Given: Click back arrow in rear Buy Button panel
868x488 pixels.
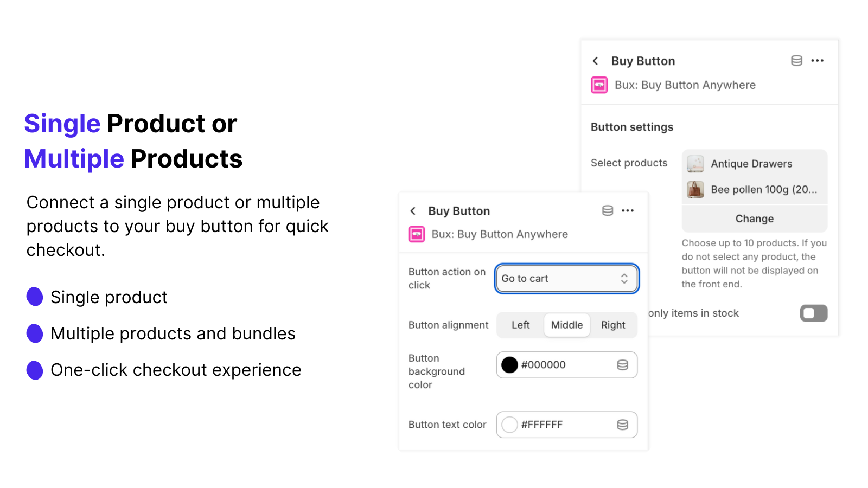Looking at the screenshot, I should [x=596, y=61].
